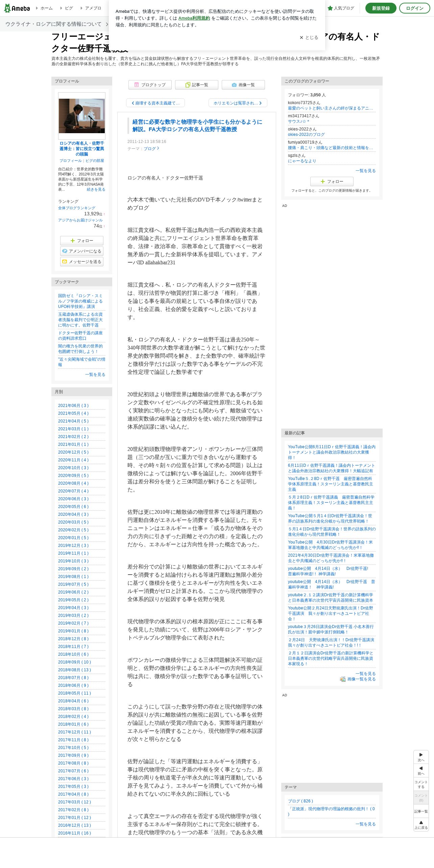Screen dimensions: 434x868
Task: Click floating コメントする button
Action: point(421,784)
